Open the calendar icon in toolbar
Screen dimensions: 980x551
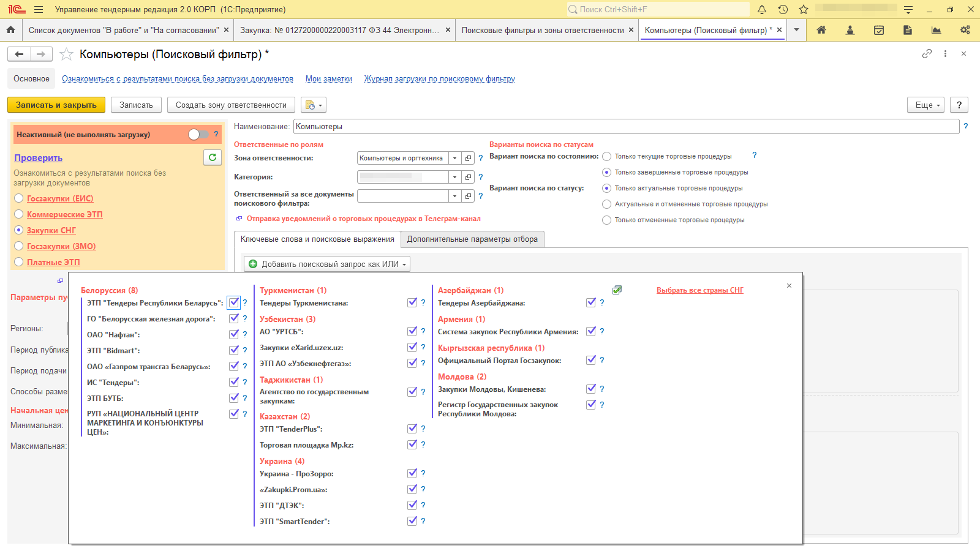pos(878,30)
